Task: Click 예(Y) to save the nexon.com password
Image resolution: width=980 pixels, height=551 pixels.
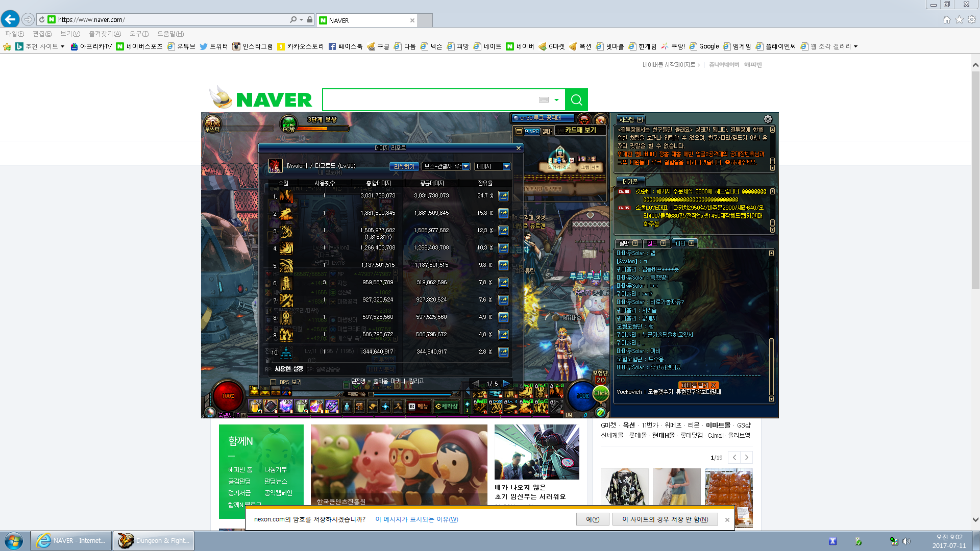Action: (593, 519)
